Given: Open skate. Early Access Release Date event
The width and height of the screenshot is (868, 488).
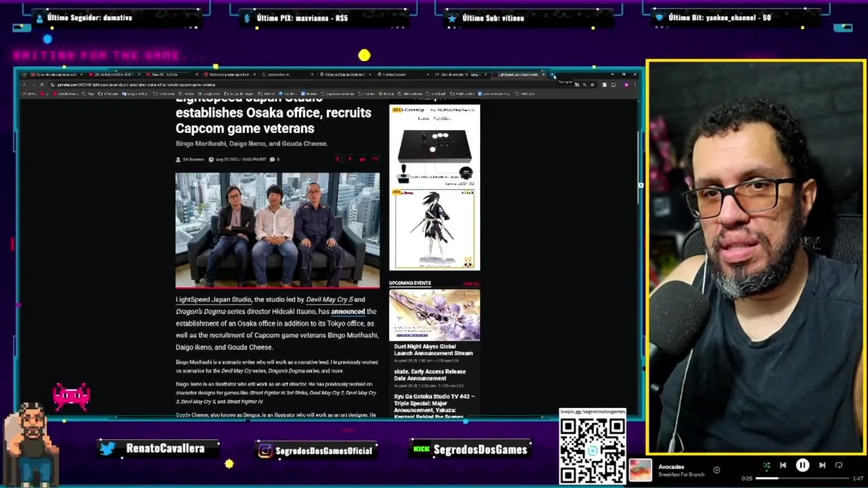Looking at the screenshot, I should pos(430,375).
